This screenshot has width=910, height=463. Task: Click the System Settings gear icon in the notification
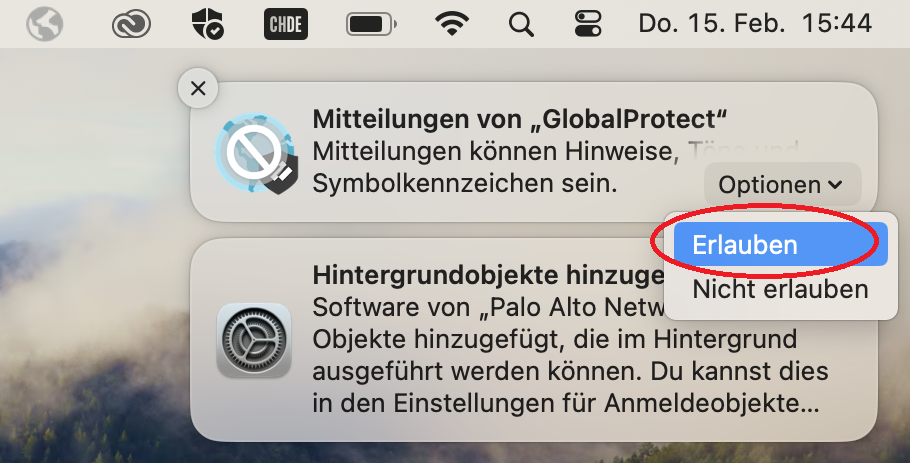click(254, 341)
